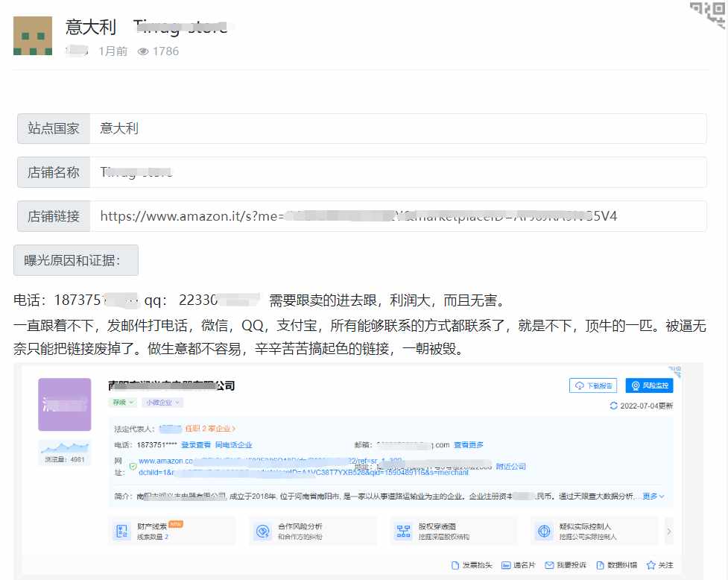Viewport: 728px width, 580px height.
Task: Click the 发票抬头 document icon
Action: (455, 565)
